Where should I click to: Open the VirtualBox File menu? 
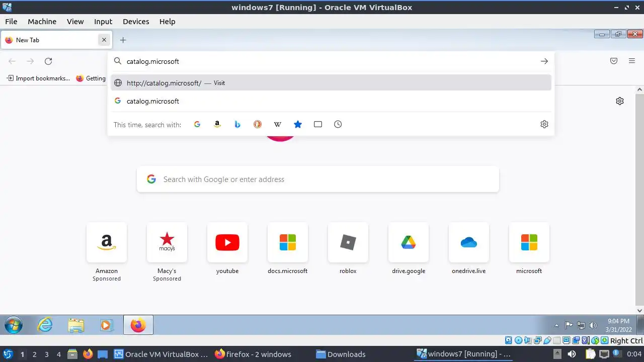(x=11, y=22)
